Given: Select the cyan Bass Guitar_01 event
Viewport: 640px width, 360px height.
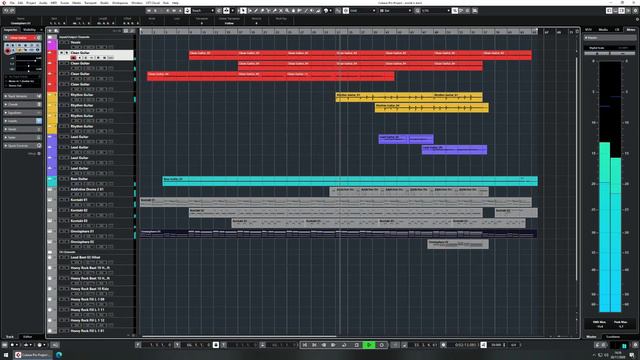Looking at the screenshot, I should tap(350, 181).
